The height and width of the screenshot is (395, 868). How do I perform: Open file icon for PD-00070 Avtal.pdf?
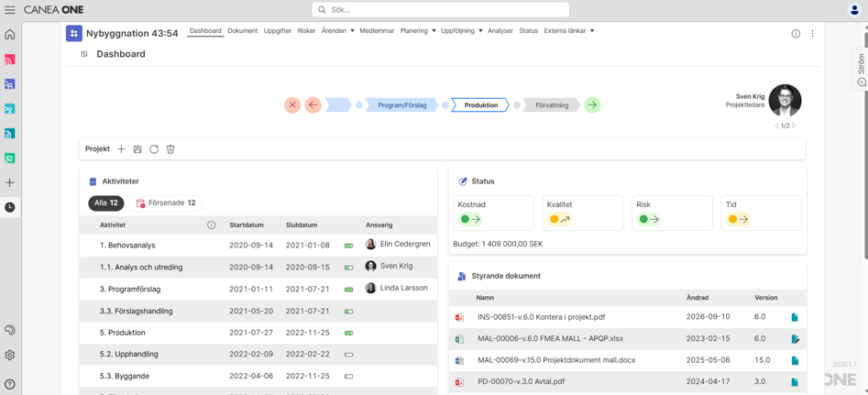795,382
